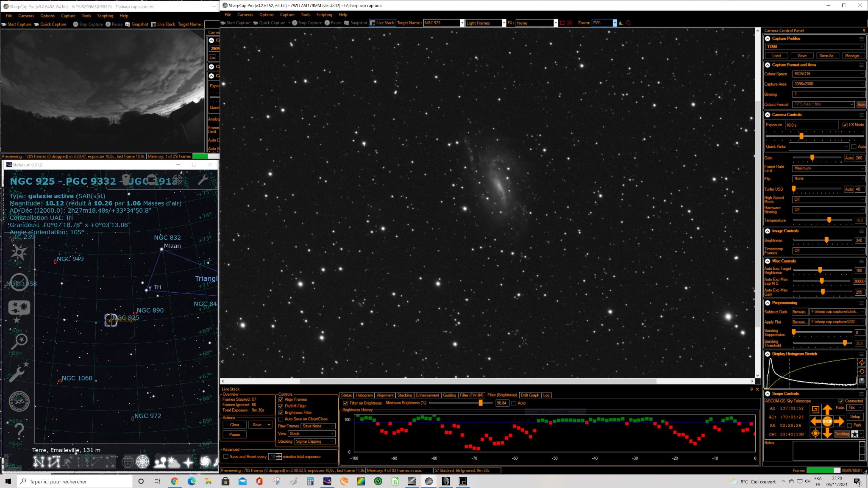868x488 pixels.
Task: Click the Clear button in Live Stack actions
Action: [x=234, y=425]
